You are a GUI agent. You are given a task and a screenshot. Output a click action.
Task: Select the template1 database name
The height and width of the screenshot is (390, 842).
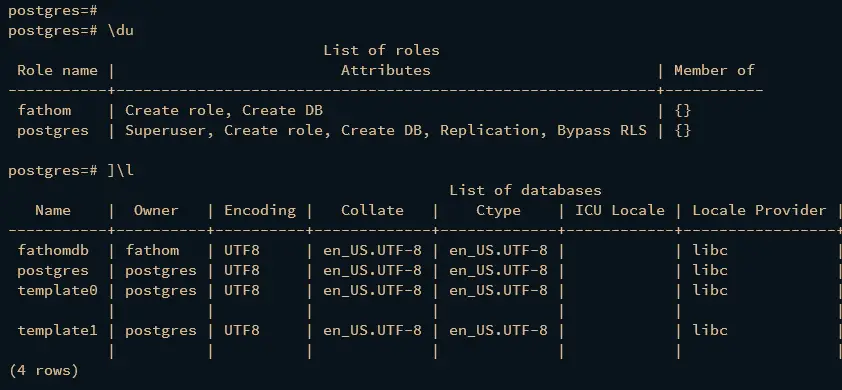pyautogui.click(x=57, y=330)
